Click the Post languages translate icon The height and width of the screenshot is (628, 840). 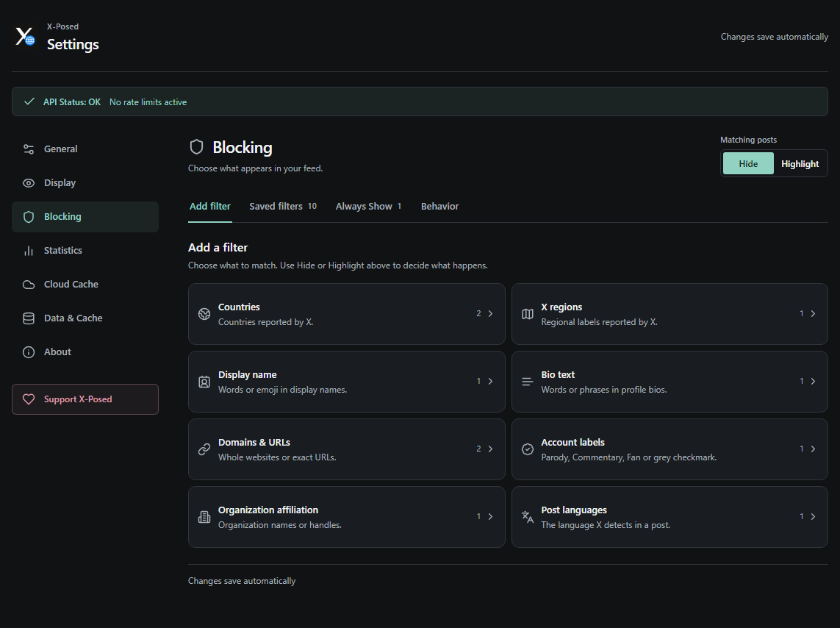tap(528, 516)
